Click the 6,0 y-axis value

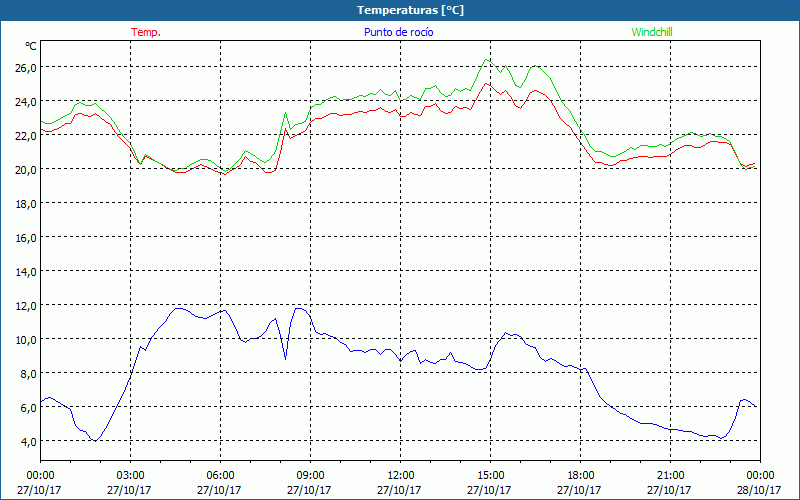pyautogui.click(x=28, y=408)
